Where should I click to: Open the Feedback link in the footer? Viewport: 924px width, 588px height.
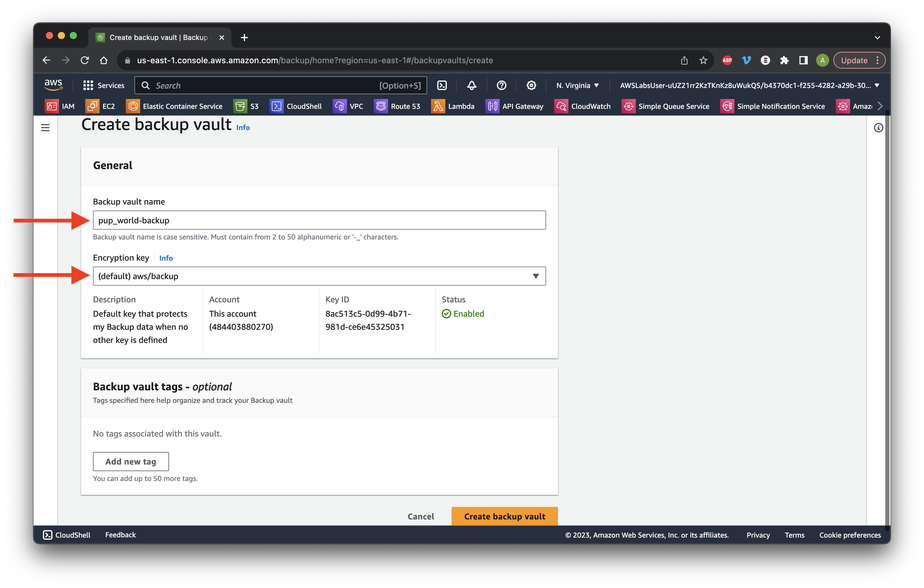click(x=120, y=535)
